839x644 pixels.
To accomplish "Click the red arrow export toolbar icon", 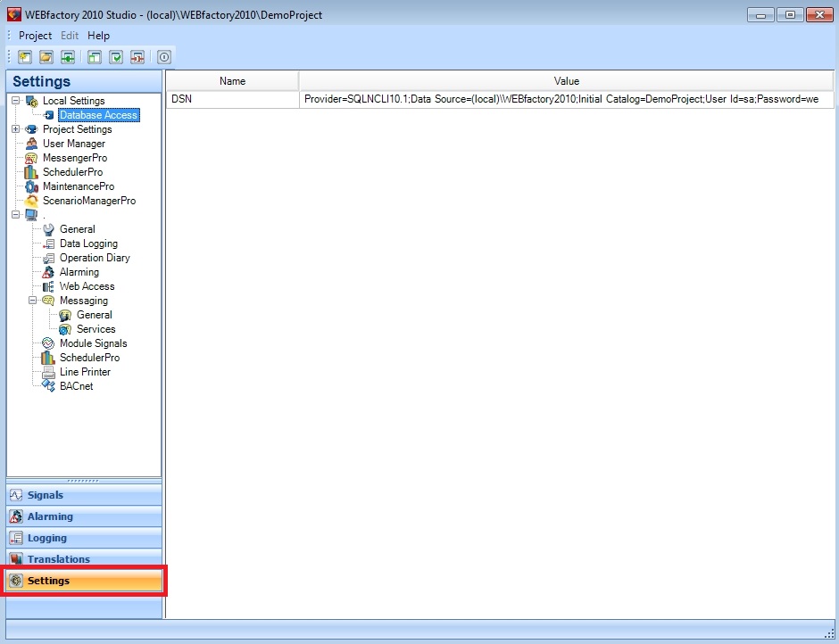I will click(137, 57).
